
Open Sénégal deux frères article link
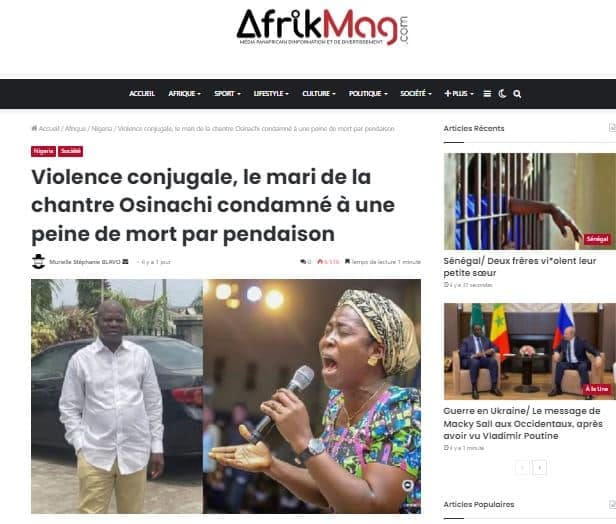(x=520, y=267)
